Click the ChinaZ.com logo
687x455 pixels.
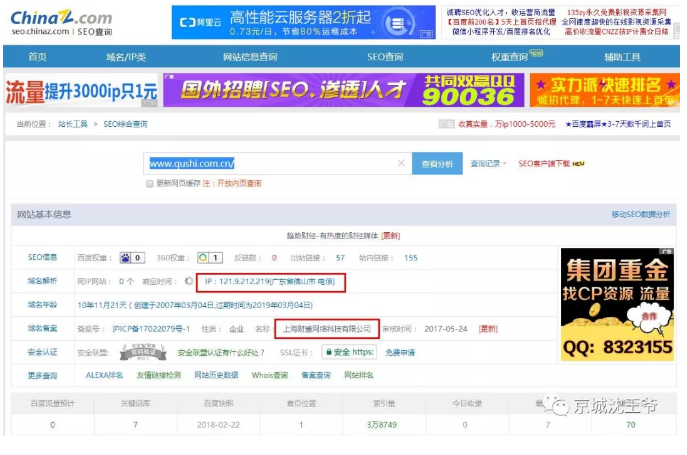61,18
